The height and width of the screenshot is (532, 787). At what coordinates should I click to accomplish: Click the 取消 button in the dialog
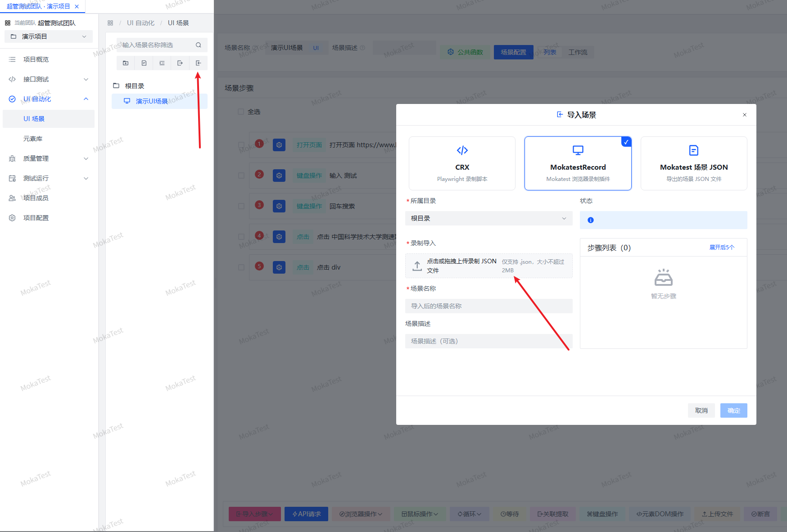pos(701,410)
